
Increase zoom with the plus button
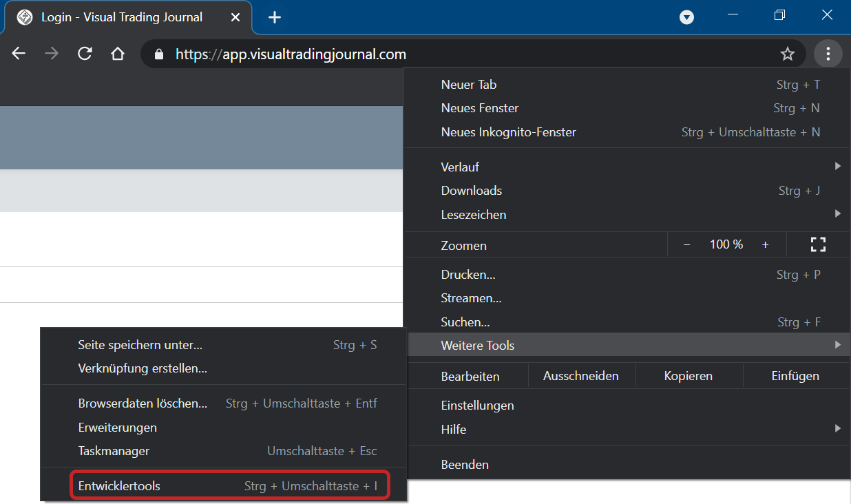tap(765, 244)
